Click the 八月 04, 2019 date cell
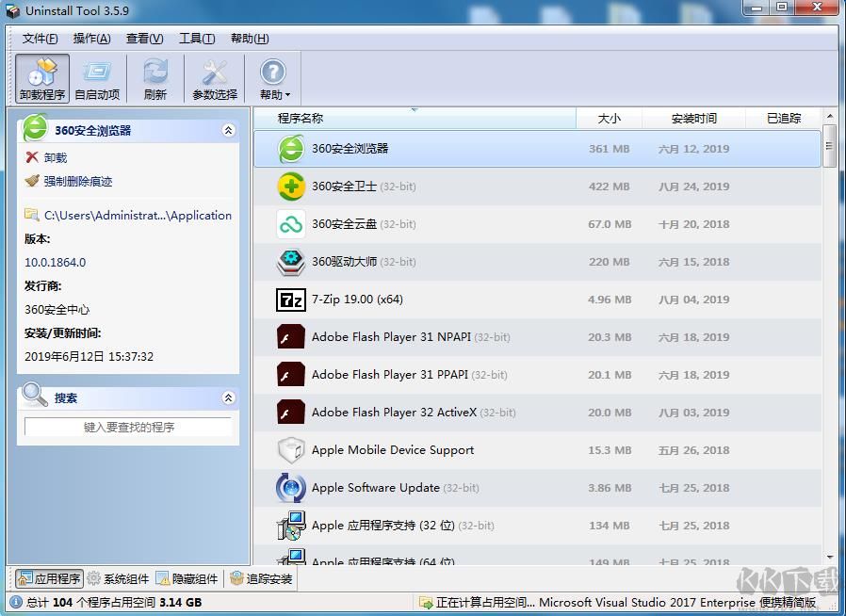846x616 pixels. [x=693, y=300]
